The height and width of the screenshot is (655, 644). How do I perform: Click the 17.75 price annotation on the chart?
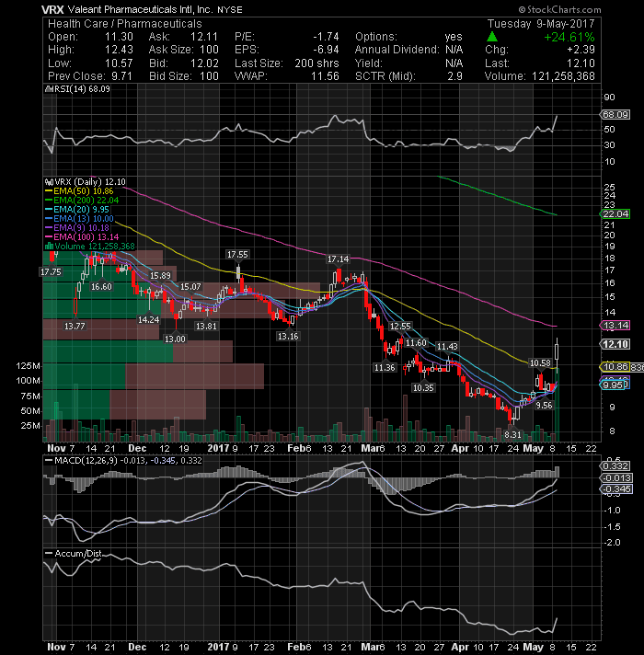point(51,272)
